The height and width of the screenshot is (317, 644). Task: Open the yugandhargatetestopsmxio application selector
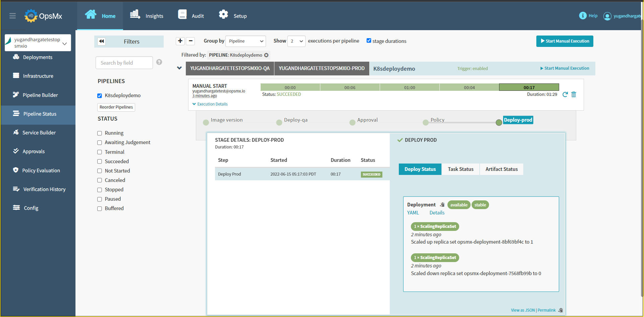pos(38,43)
